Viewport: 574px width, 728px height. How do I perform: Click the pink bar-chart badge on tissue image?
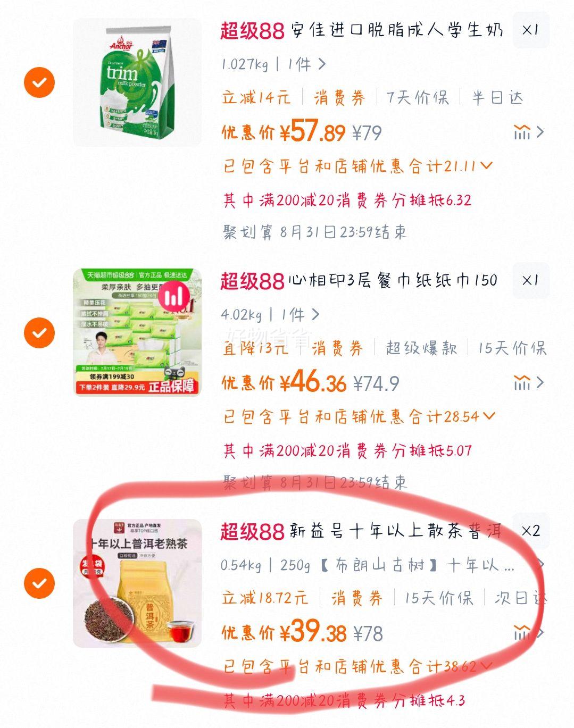coord(173,296)
